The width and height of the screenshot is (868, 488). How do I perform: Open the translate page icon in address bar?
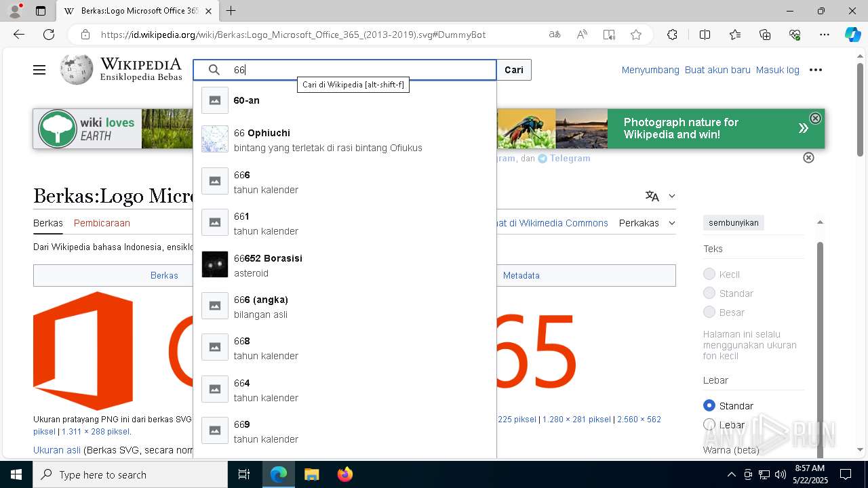(x=555, y=35)
